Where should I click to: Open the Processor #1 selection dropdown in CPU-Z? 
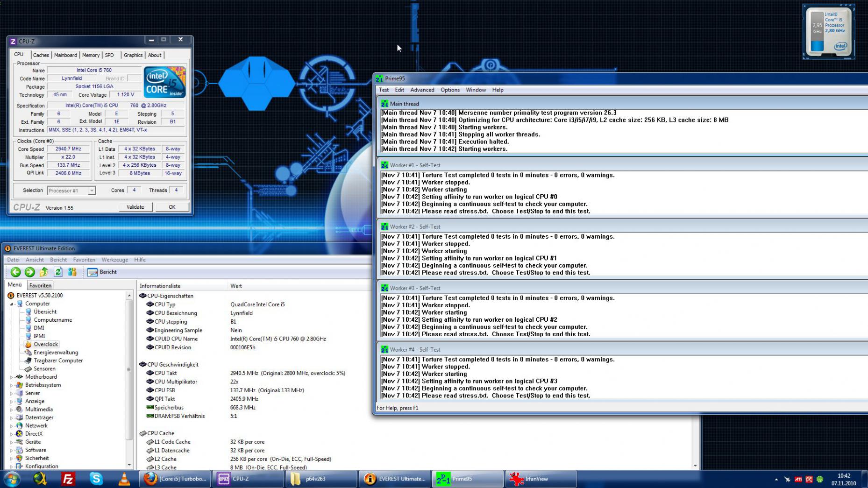click(92, 191)
